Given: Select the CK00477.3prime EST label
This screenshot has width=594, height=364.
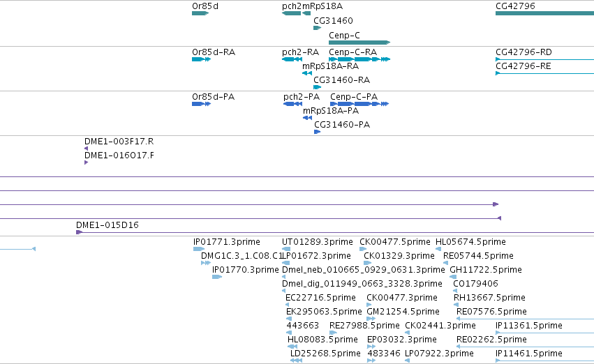Looking at the screenshot, I should (x=402, y=298).
